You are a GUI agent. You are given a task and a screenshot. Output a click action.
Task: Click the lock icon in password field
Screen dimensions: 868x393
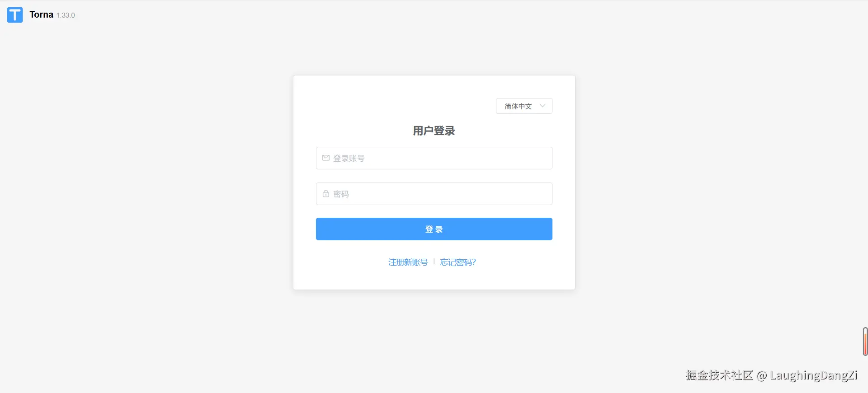pos(325,194)
